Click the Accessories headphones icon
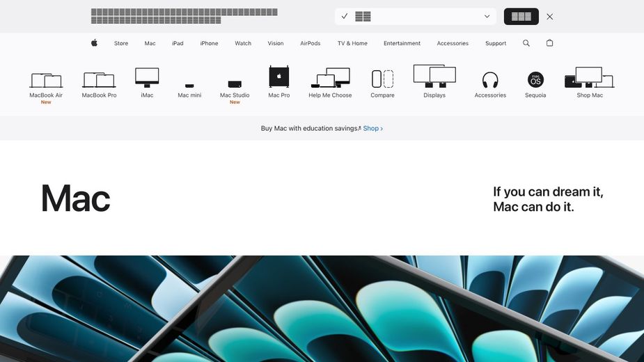This screenshot has height=362, width=644. pos(490,79)
